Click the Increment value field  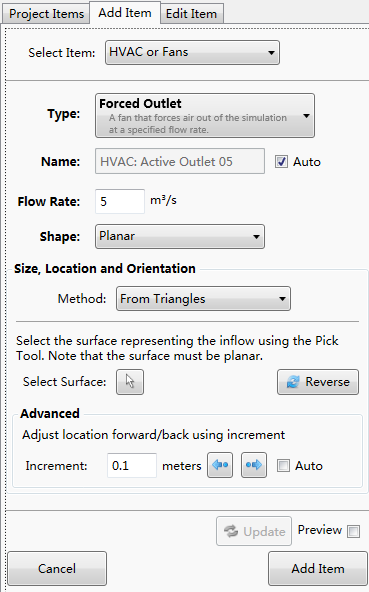(x=132, y=466)
